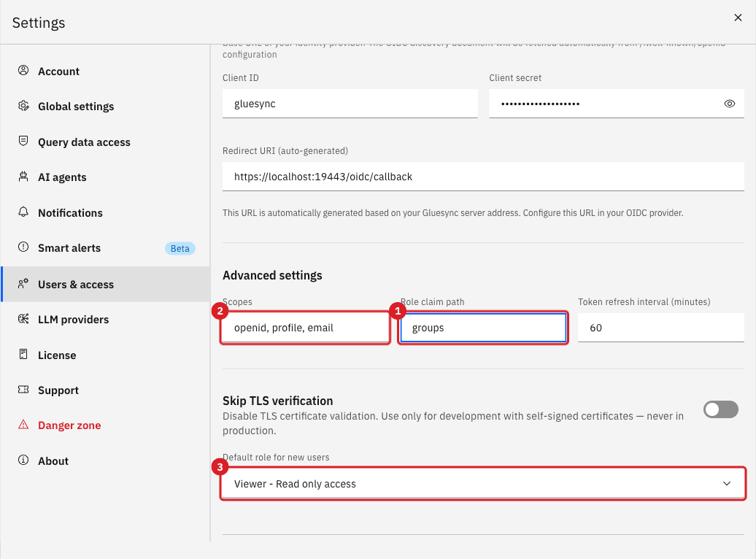The height and width of the screenshot is (559, 756).
Task: Close the Settings dialog with X
Action: (738, 18)
